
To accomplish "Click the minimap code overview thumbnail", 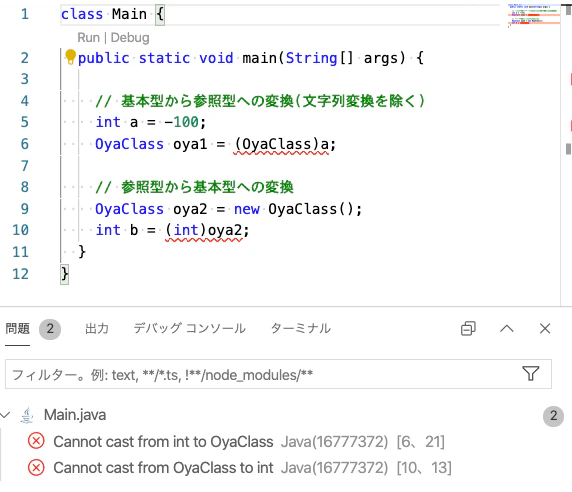I will (533, 15).
